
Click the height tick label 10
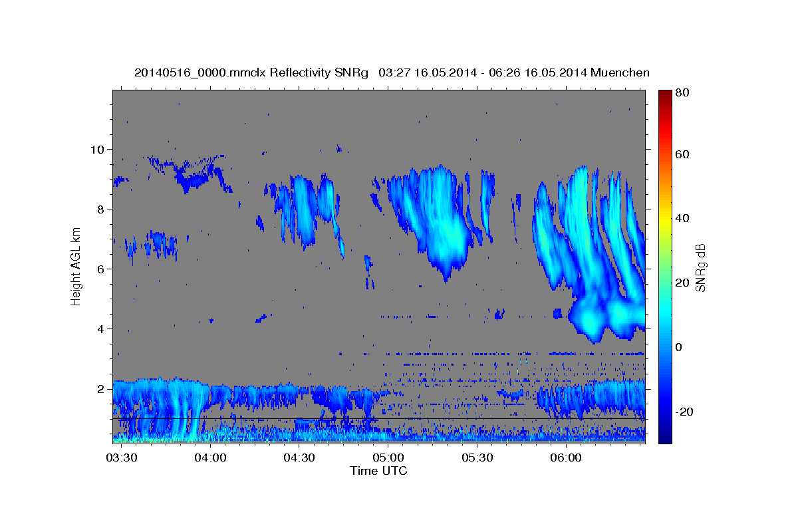pos(99,149)
